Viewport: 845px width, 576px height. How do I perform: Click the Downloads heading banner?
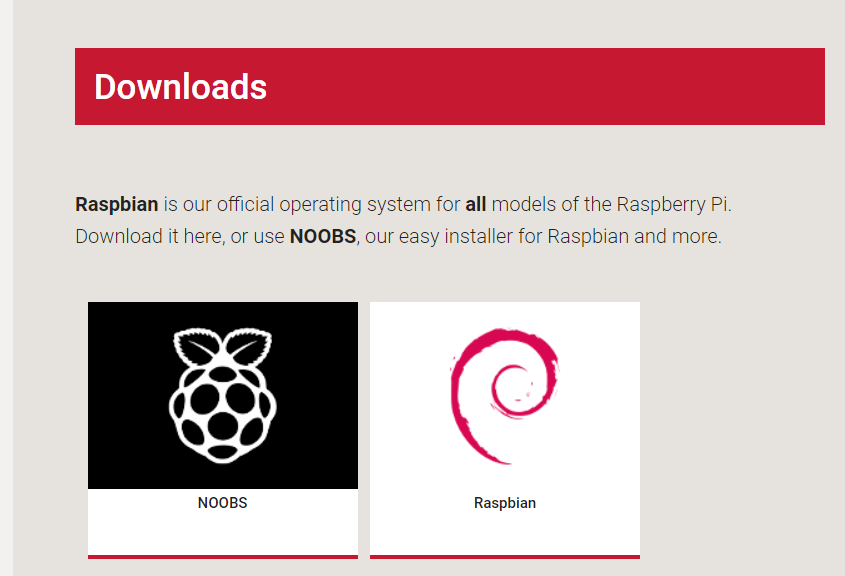(x=449, y=86)
